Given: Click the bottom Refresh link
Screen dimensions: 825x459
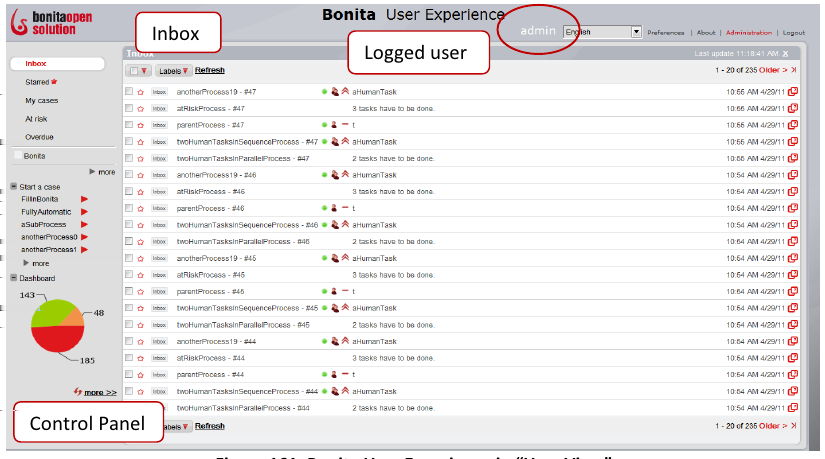Looking at the screenshot, I should 209,426.
